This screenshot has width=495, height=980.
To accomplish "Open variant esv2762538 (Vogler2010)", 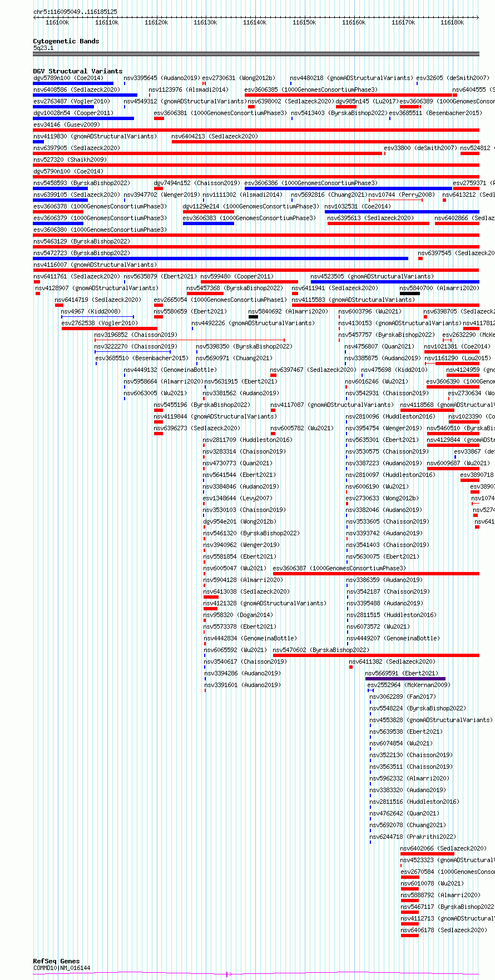I will (x=100, y=323).
